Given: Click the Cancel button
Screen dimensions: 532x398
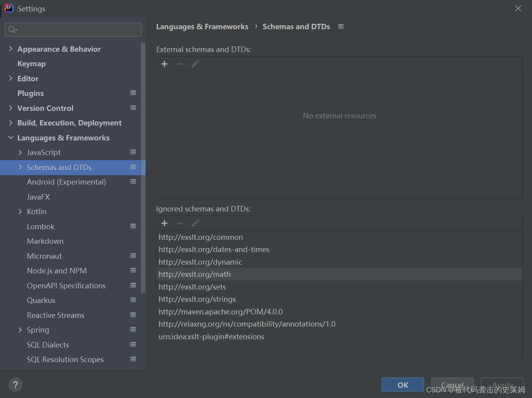Looking at the screenshot, I should 452,385.
